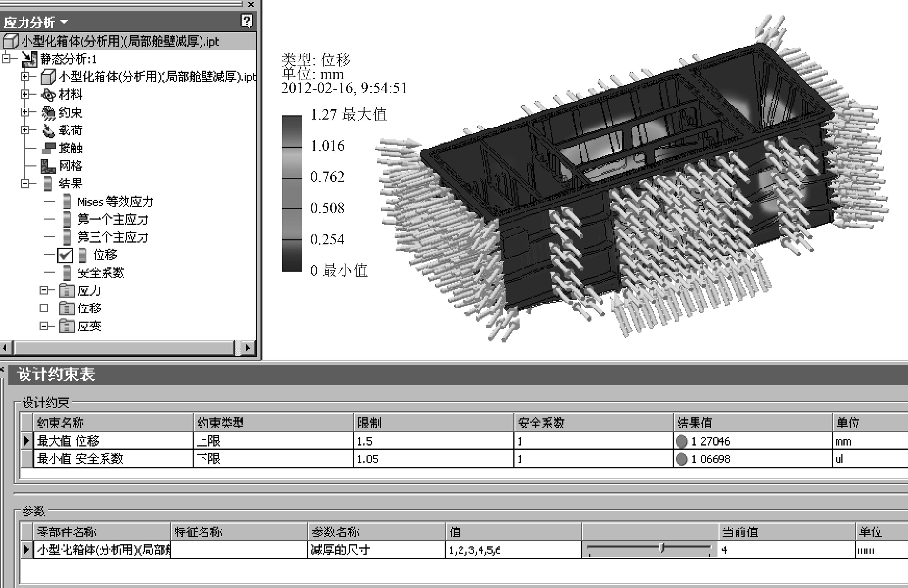Open the 应力分析 panel dropdown arrow

[64, 22]
